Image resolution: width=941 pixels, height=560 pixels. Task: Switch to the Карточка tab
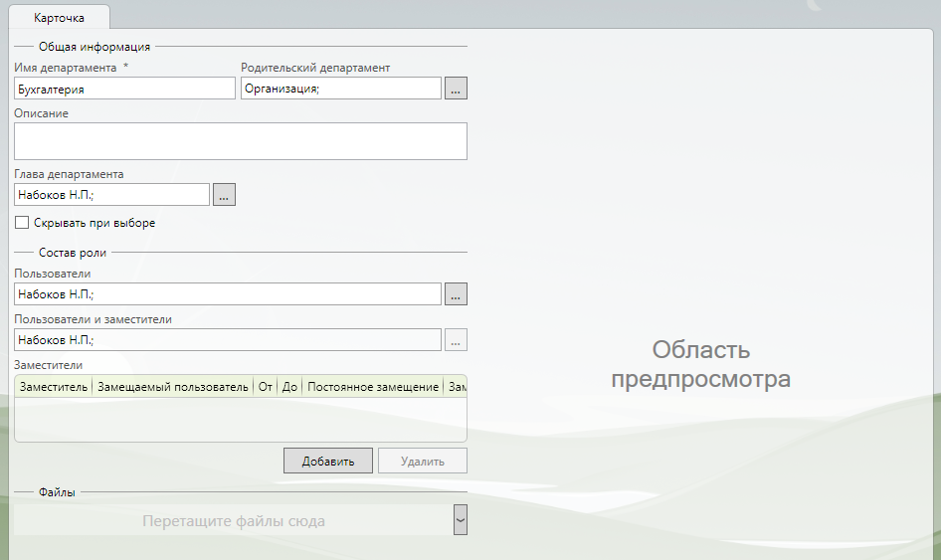pos(59,18)
